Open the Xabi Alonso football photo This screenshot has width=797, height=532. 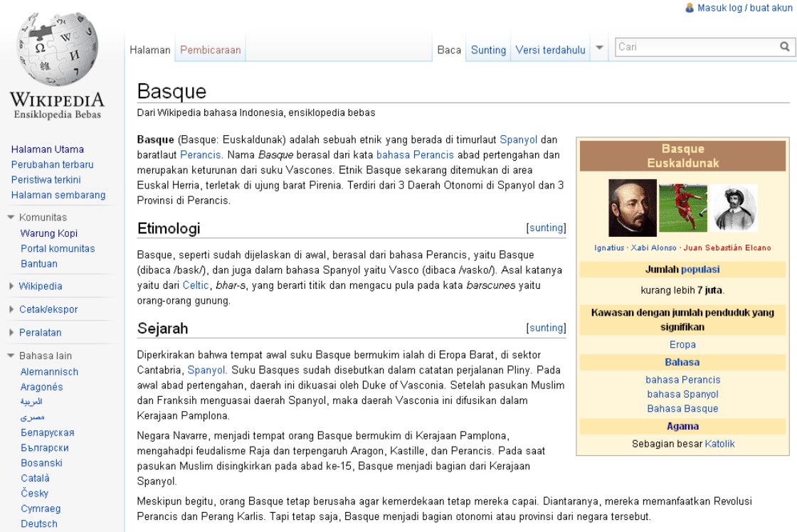pyautogui.click(x=682, y=207)
